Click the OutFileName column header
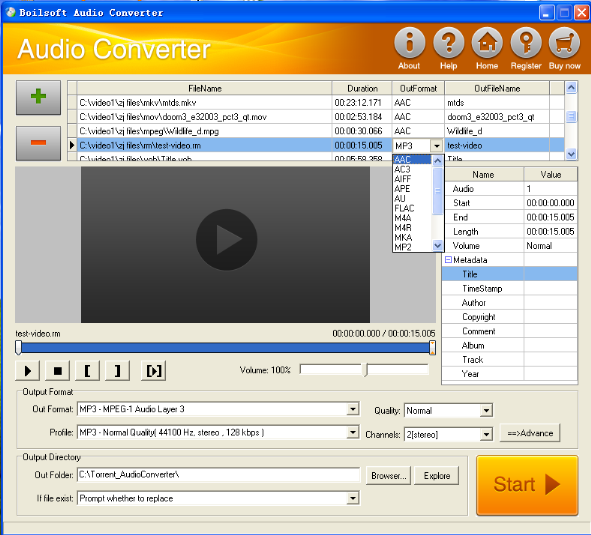The height and width of the screenshot is (535, 591). (497, 88)
